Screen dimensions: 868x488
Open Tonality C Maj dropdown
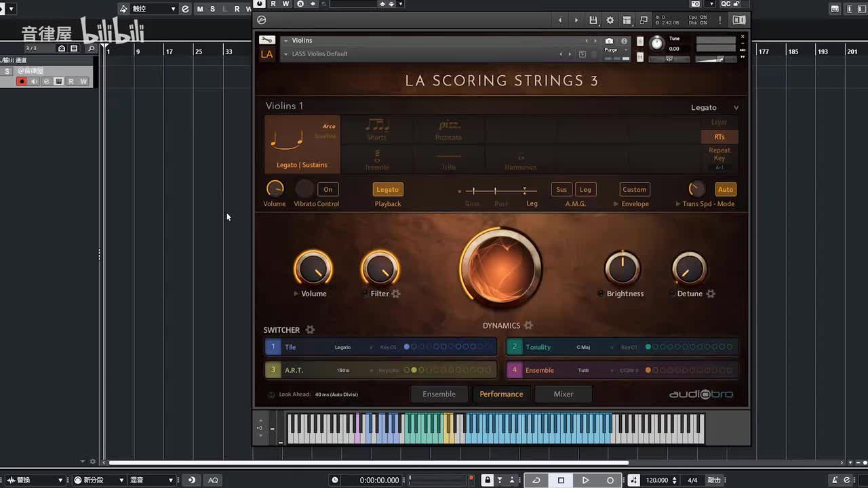pyautogui.click(x=595, y=347)
